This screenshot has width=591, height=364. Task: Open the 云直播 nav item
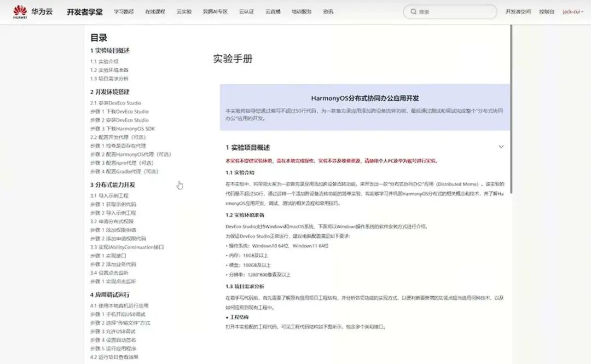coord(273,11)
